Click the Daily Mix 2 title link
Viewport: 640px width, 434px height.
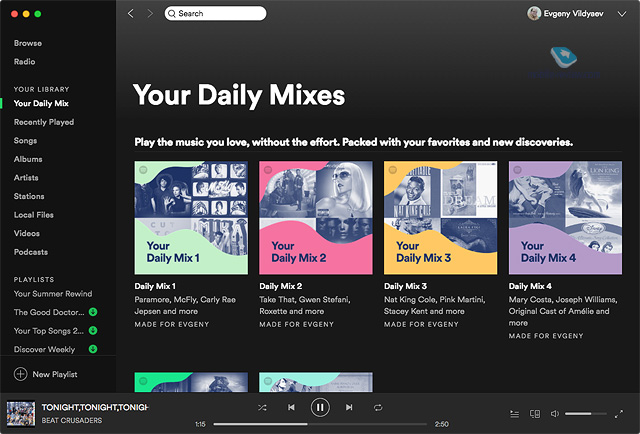(x=281, y=286)
